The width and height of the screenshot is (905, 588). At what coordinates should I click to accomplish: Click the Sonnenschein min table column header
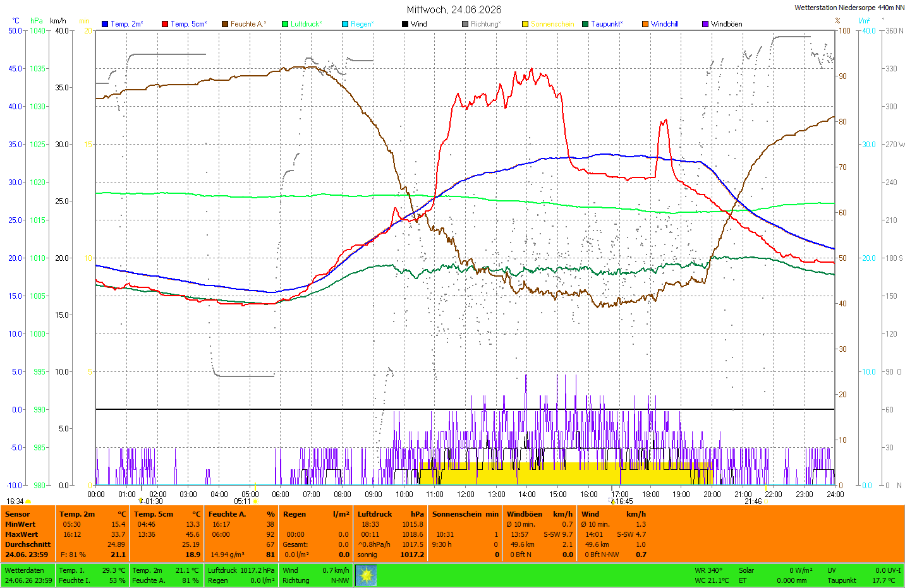[465, 514]
